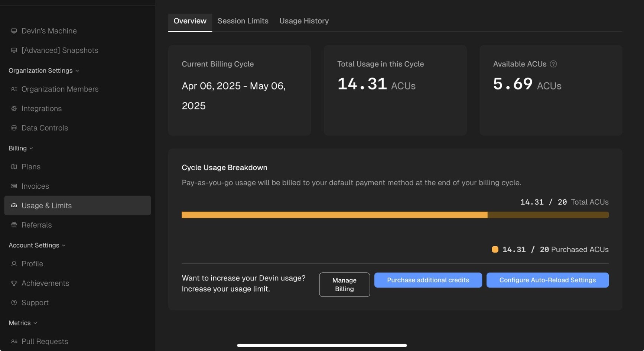644x351 pixels.
Task: Click the Devin's Machine monitor icon
Action: (14, 31)
